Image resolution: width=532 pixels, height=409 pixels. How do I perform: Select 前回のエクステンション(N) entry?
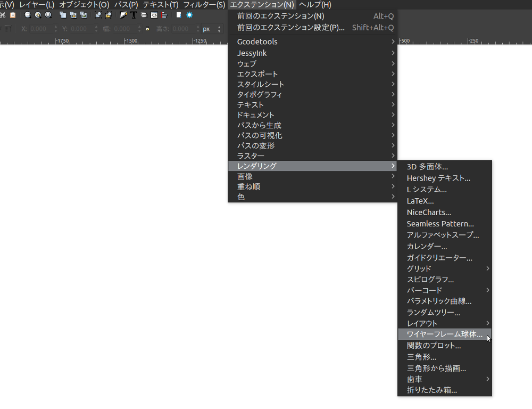point(312,16)
